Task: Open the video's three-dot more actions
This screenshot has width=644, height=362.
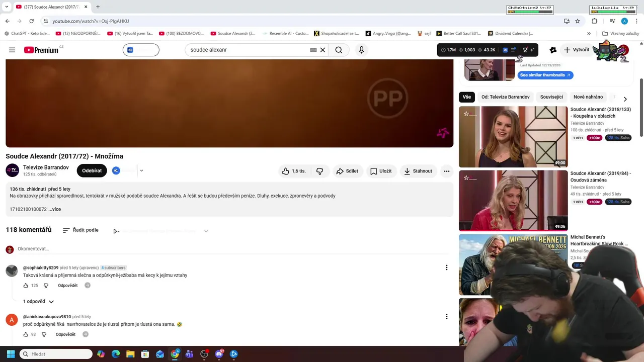Action: (446, 171)
